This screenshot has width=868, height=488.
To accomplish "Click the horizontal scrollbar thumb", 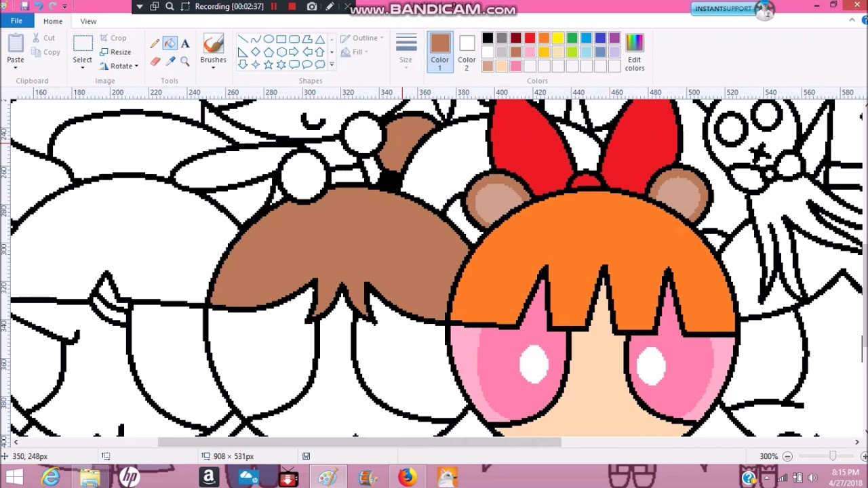I will click(359, 442).
